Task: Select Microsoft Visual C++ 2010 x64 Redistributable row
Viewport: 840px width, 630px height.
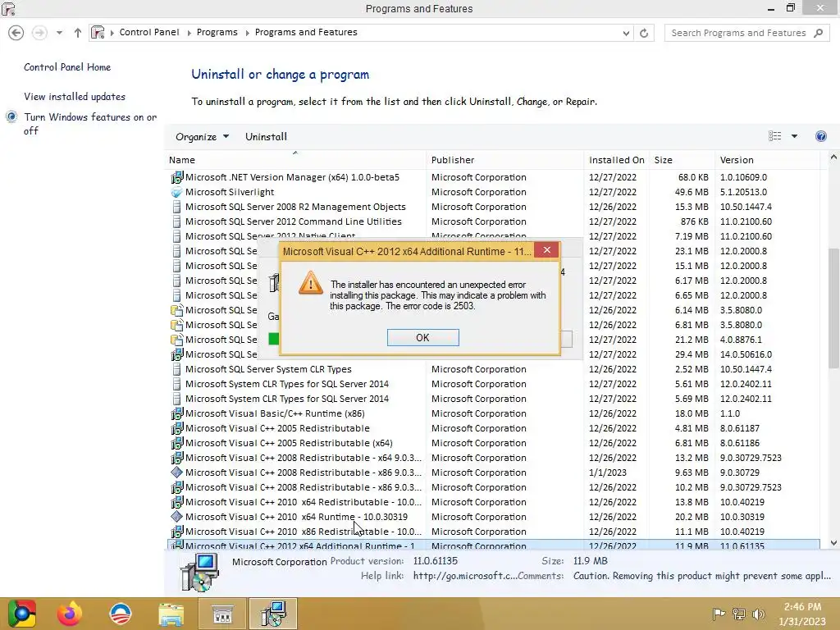Action: pos(493,502)
